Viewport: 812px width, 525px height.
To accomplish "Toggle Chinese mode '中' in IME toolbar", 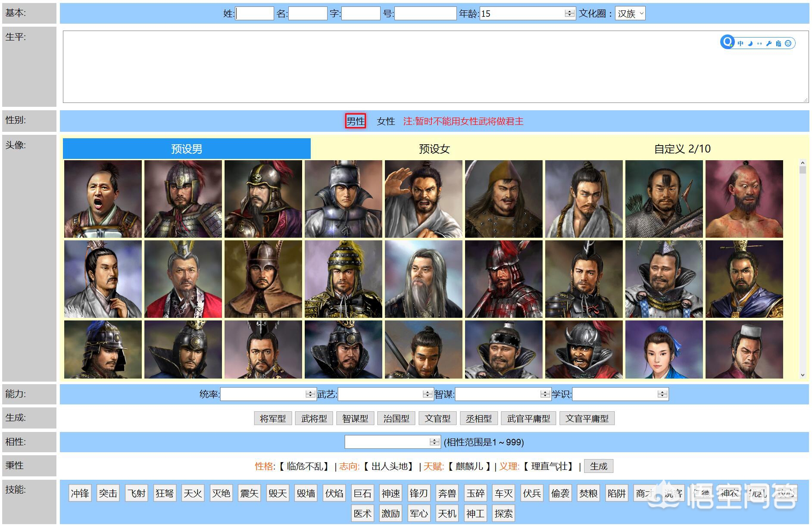I will click(x=740, y=43).
